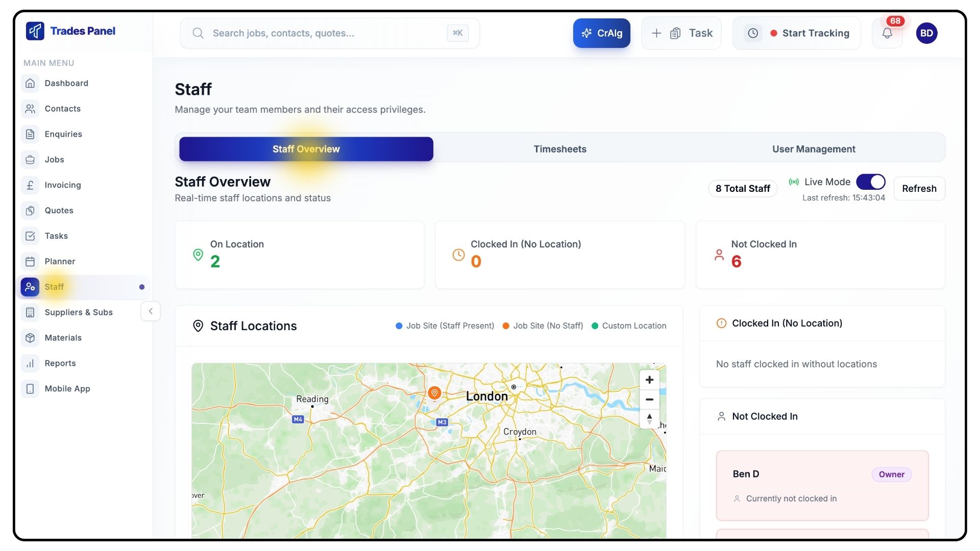Screen dimensions: 980x551
Task: Collapse the sidebar with chevron arrow
Action: [151, 311]
